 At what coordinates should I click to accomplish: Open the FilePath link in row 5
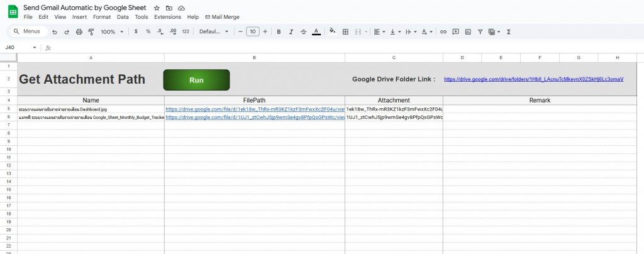pyautogui.click(x=255, y=109)
